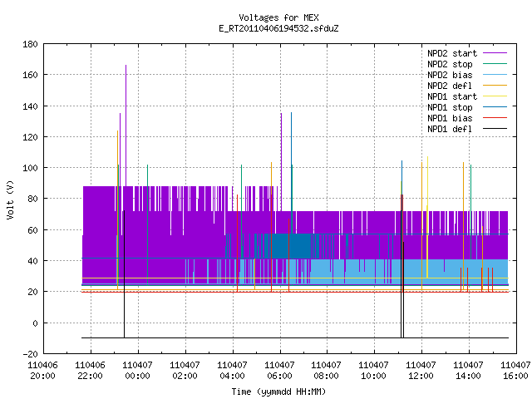The image size is (532, 399).
Task: Select the "NPD2 stop" legend label
Action: [450, 64]
